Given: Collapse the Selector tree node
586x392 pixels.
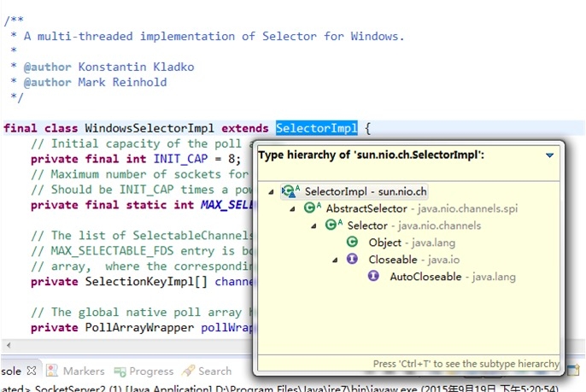Looking at the screenshot, I should (x=314, y=226).
